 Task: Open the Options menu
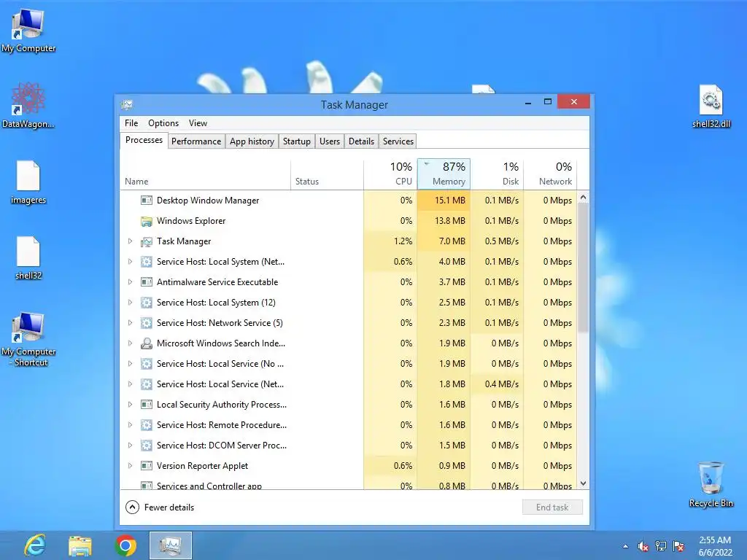pos(163,123)
